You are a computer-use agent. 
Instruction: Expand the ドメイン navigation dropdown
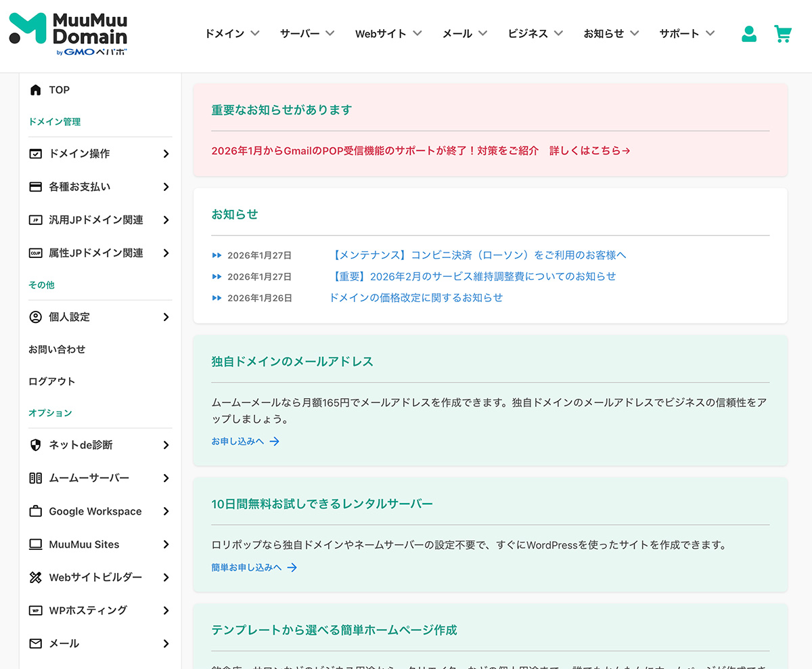[x=231, y=33]
